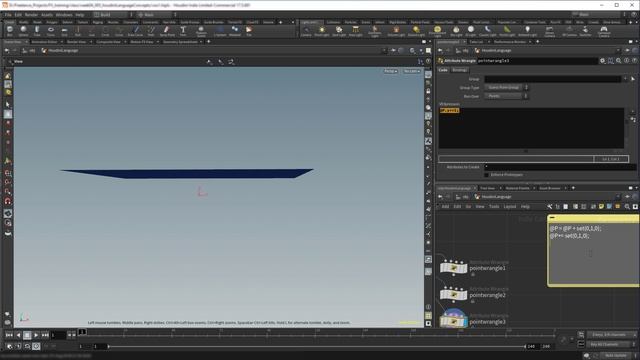Open the Run Over dropdown
The height and width of the screenshot is (360, 640).
[506, 96]
